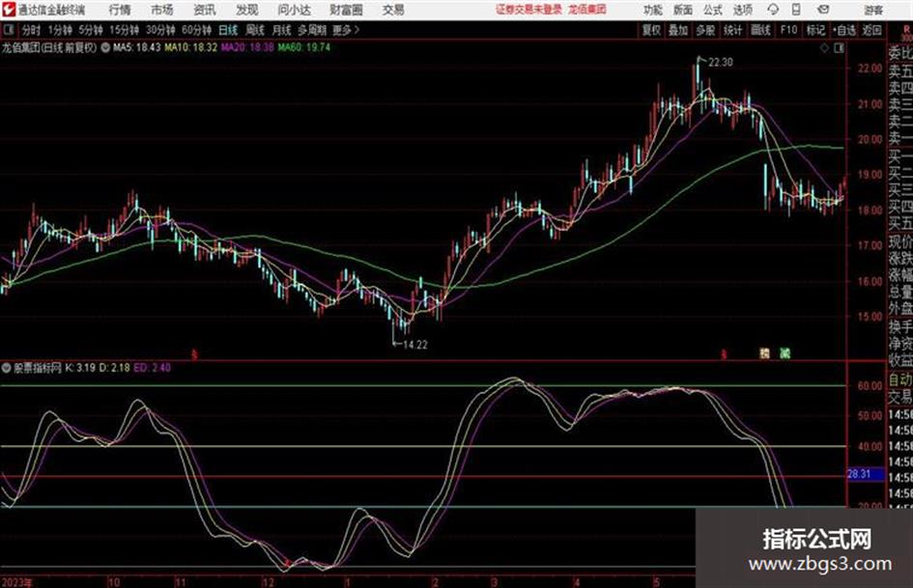Click the 标记 toolbar button
Screen dimensions: 913x588
point(815,30)
